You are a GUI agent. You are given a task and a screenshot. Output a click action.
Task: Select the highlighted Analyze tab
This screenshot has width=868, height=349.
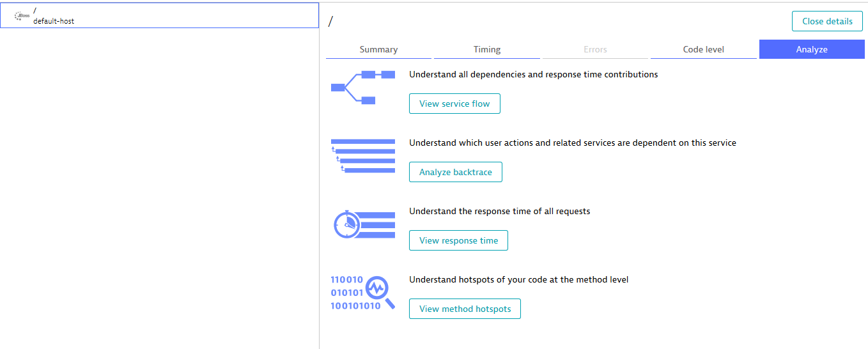click(812, 49)
